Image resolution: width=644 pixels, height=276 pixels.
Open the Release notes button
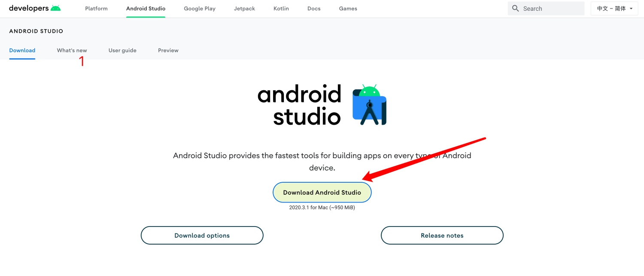(442, 235)
